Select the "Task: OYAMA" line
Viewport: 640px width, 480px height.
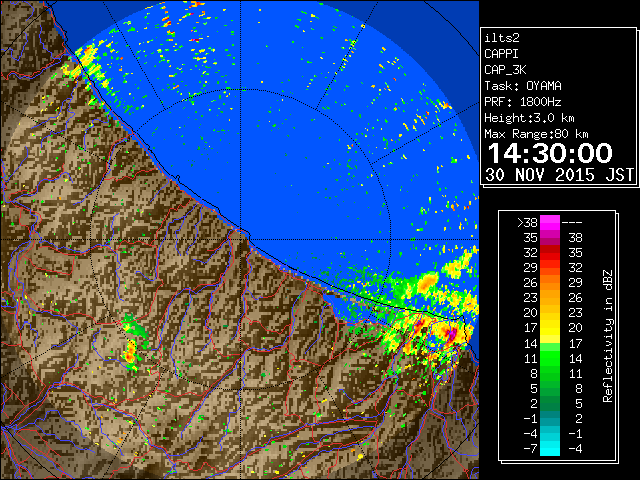(523, 86)
